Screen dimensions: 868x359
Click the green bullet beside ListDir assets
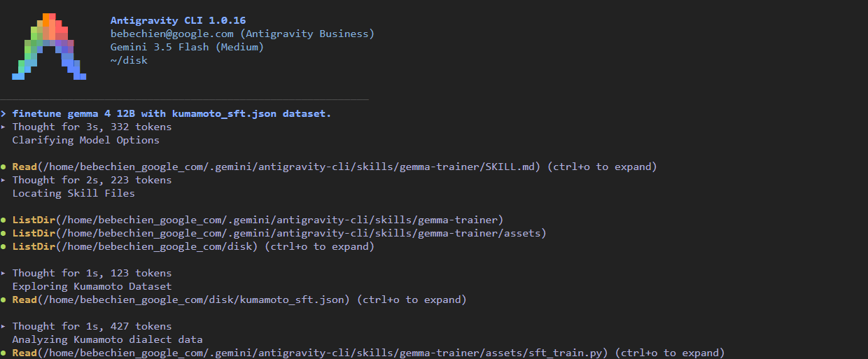click(3, 234)
